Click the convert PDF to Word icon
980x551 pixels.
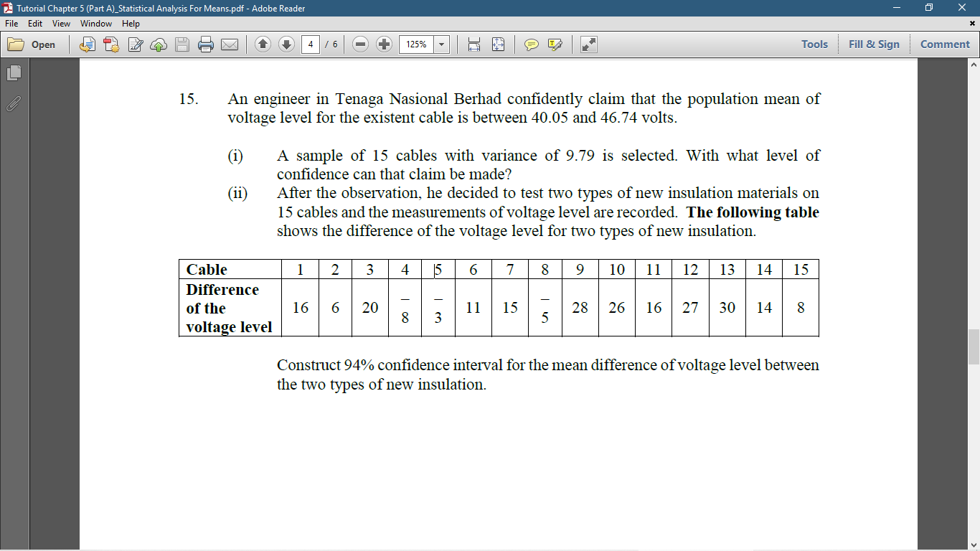click(88, 44)
